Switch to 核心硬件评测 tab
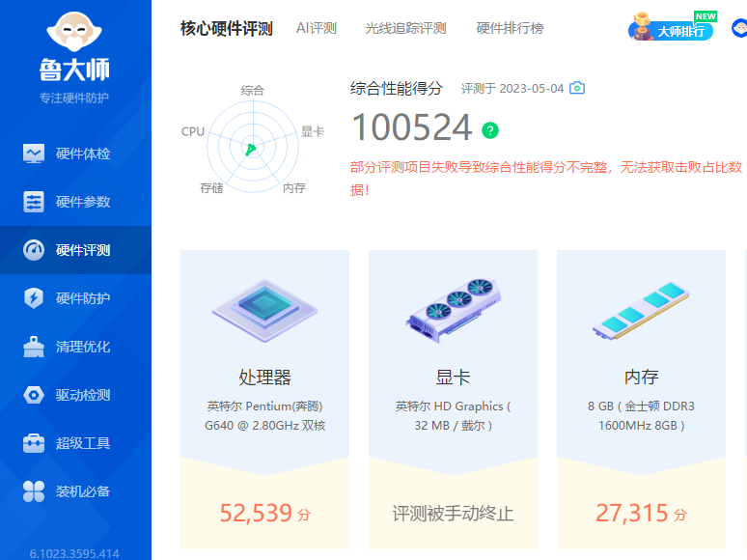747x560 pixels. (226, 29)
